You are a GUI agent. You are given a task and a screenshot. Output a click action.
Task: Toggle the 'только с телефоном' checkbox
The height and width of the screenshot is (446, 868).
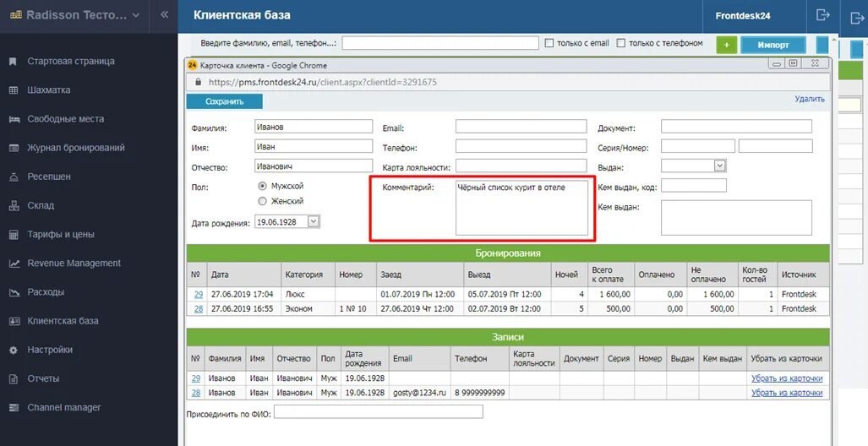pos(621,43)
